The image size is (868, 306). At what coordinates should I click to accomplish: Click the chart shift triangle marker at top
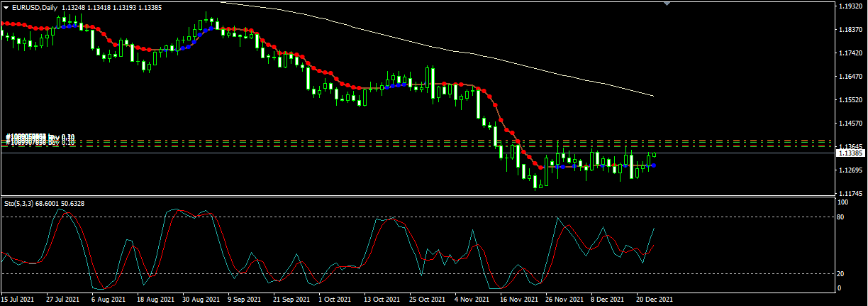pos(666,4)
